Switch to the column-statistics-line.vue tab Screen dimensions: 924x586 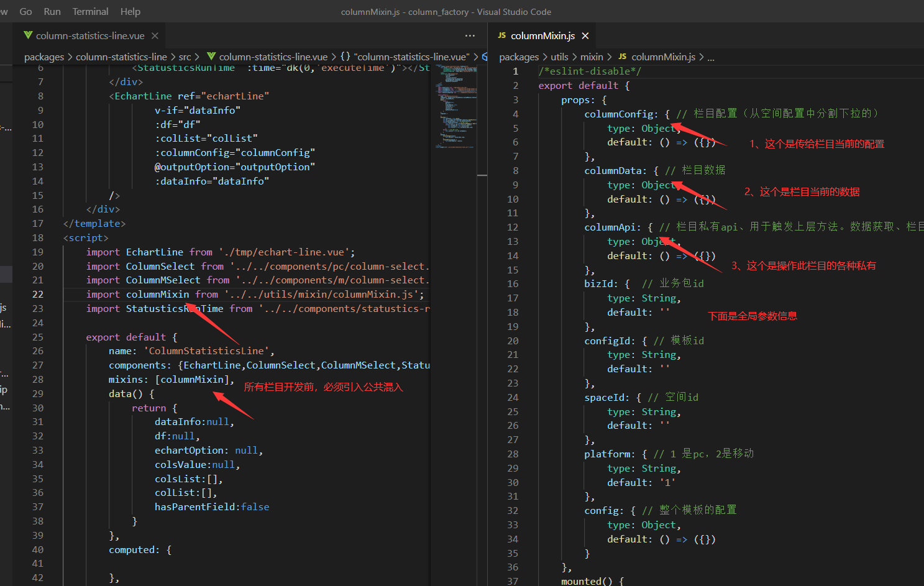[89, 36]
